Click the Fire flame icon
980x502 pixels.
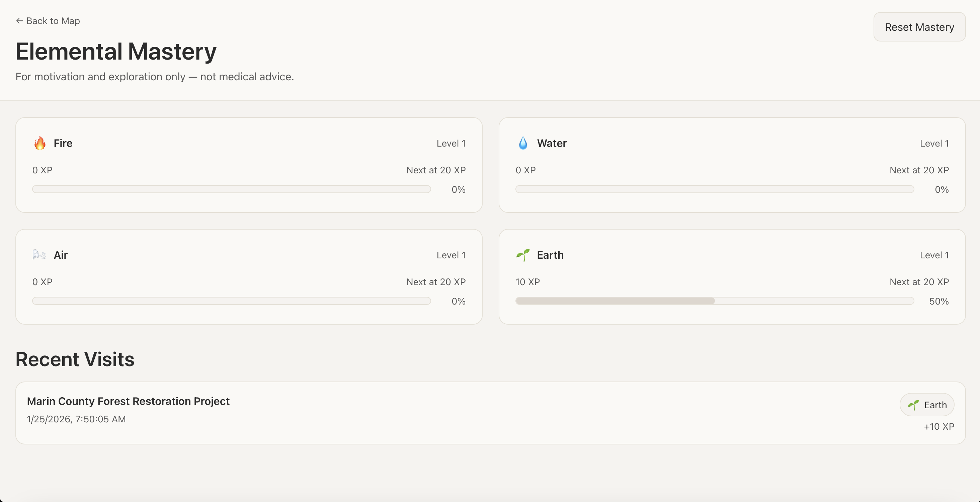click(x=40, y=143)
